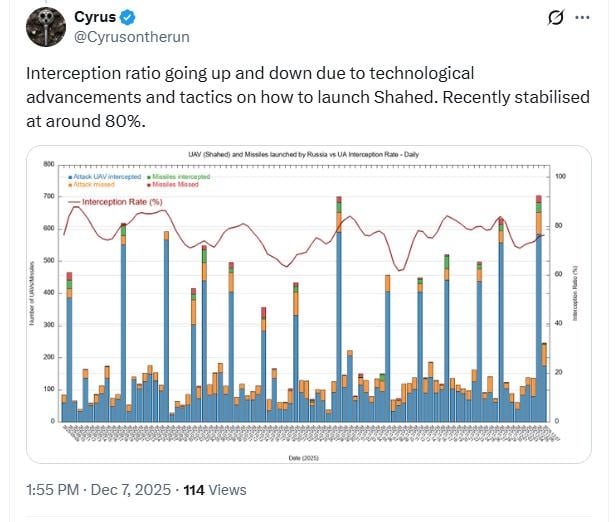Open Cyrus's profile avatar picture

[x=44, y=27]
